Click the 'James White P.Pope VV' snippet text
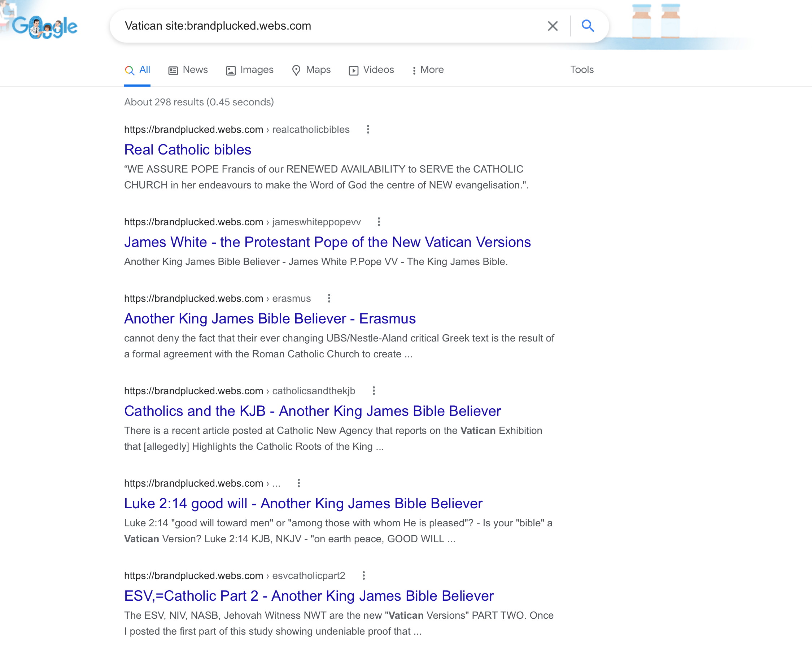 [316, 261]
